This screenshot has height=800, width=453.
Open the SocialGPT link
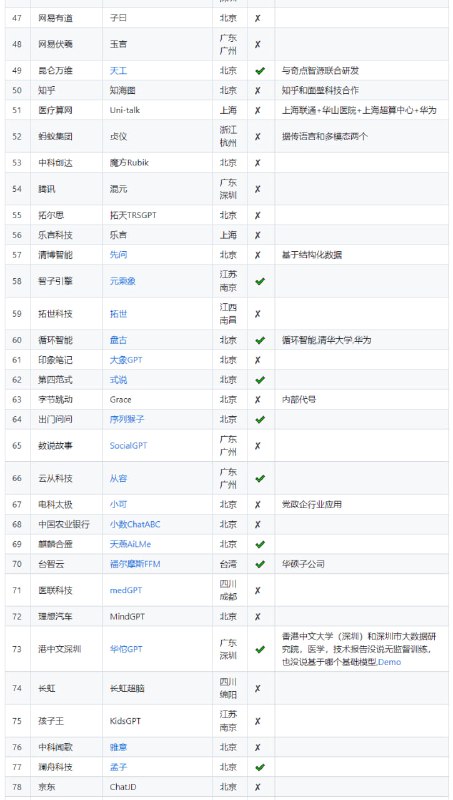point(128,445)
